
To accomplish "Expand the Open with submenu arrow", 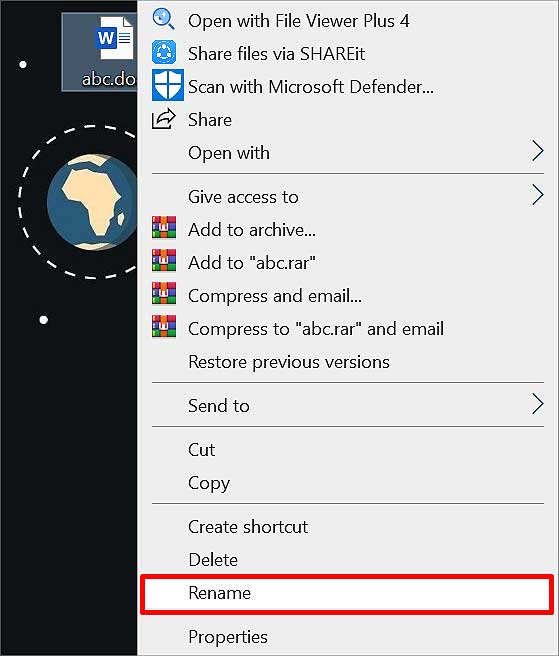I will 538,151.
